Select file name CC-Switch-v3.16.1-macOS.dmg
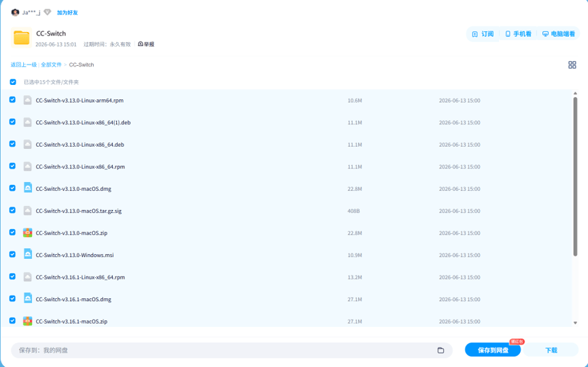Image resolution: width=588 pixels, height=367 pixels. (x=73, y=300)
